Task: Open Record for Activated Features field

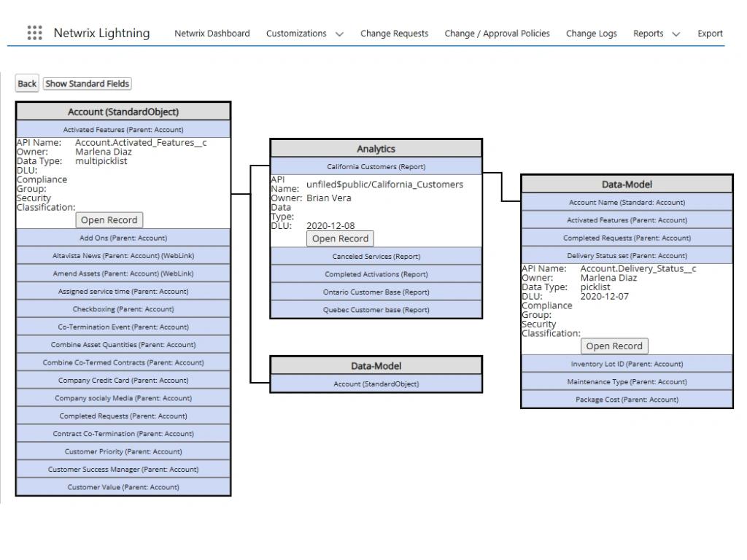Action: (x=109, y=219)
